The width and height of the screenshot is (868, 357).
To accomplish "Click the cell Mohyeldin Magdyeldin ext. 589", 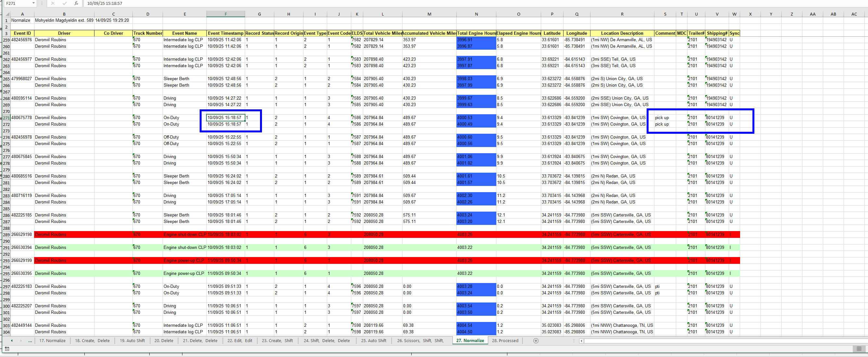I will 64,20.
